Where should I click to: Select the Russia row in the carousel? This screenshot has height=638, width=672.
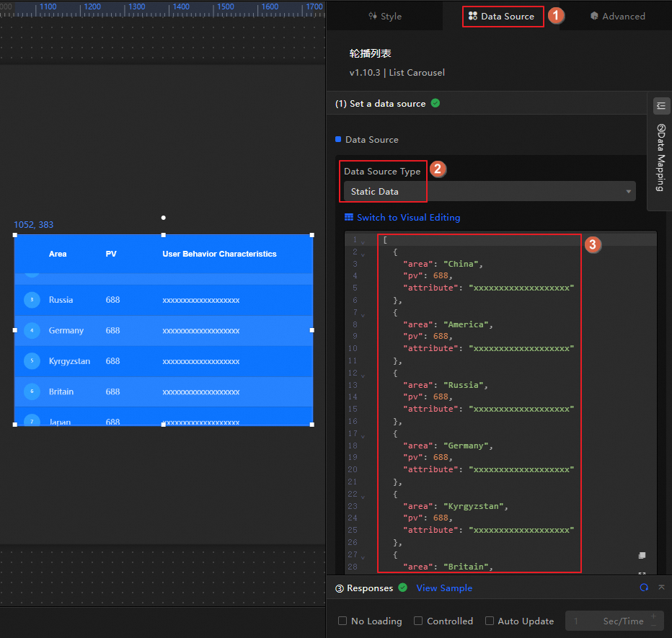164,300
